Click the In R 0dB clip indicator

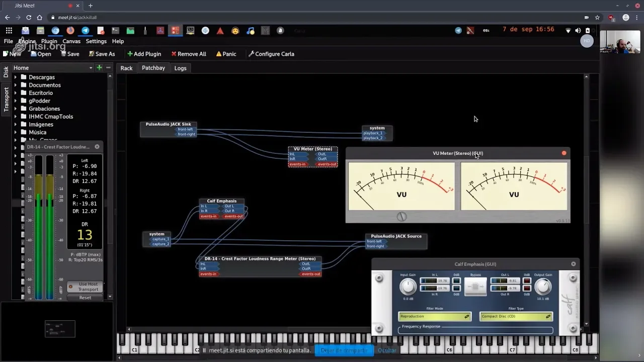point(456,288)
